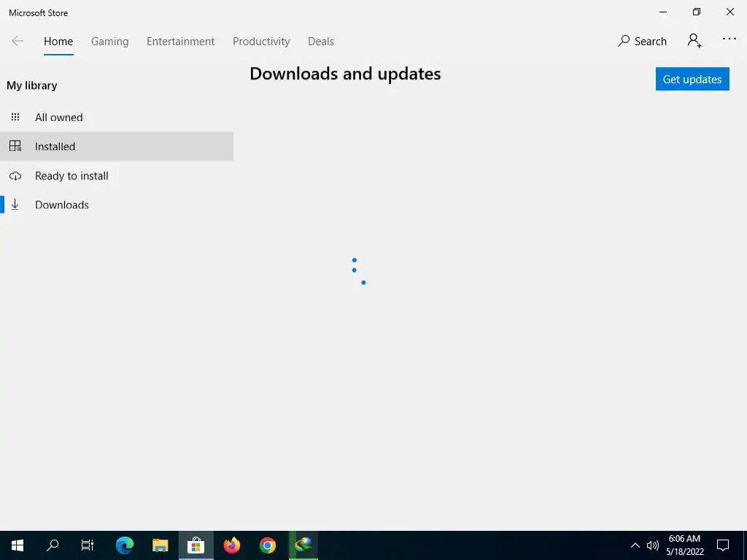Click the Downloads arrow icon
The height and width of the screenshot is (560, 747).
pyautogui.click(x=15, y=204)
